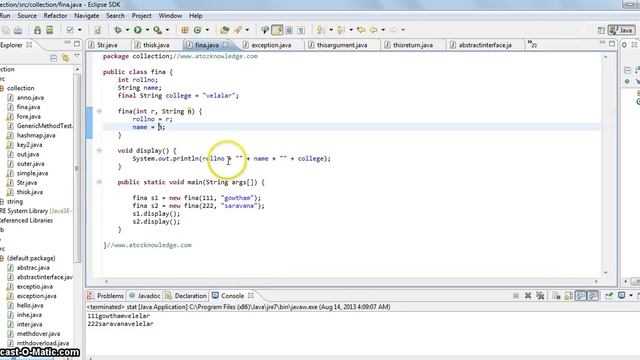Run the program with green play icon
This screenshot has height=360, width=640.
click(138, 30)
